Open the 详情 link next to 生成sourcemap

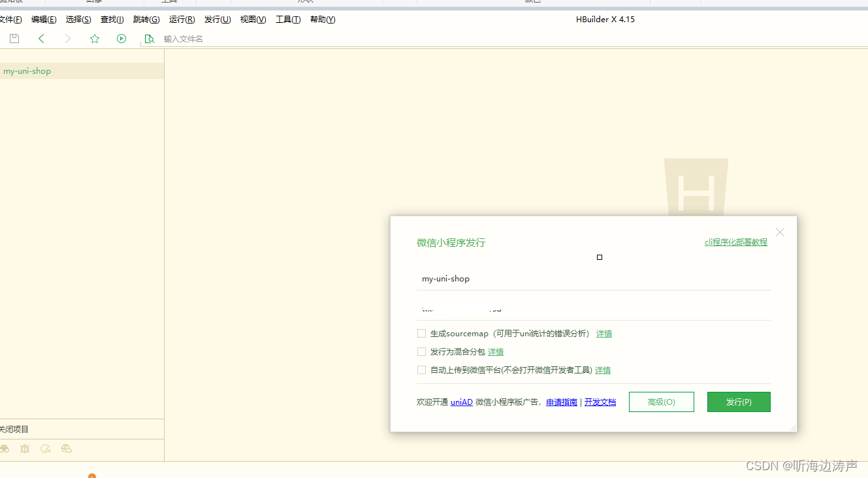click(x=604, y=334)
